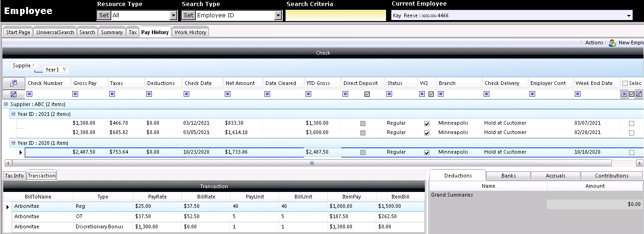Toggle the Direct Deposit filter checkbox
This screenshot has width=644, height=234.
click(367, 94)
